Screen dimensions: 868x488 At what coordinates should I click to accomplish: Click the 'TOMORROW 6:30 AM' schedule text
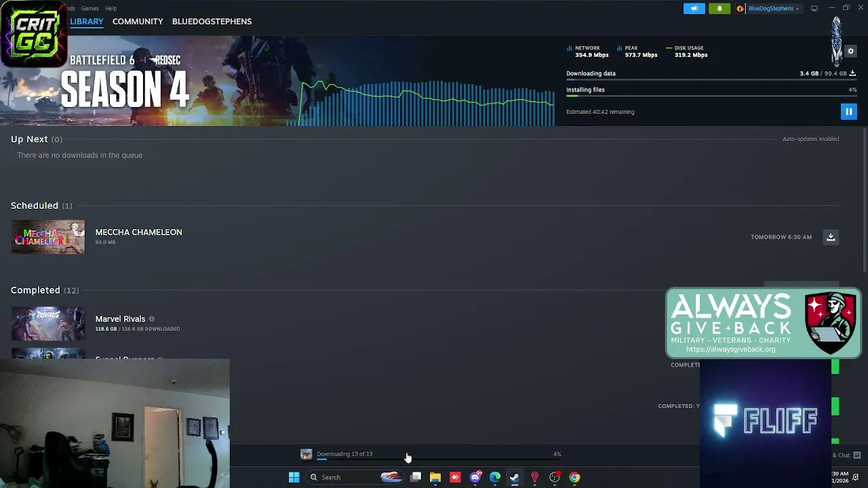781,237
